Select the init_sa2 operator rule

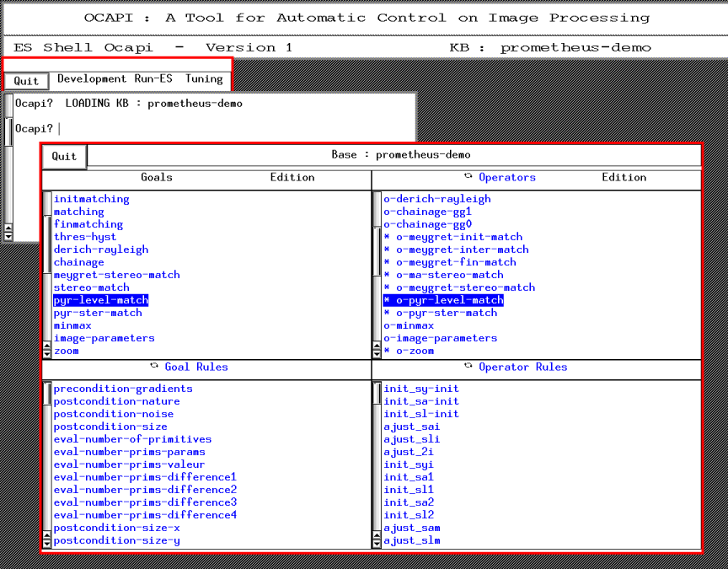click(409, 502)
